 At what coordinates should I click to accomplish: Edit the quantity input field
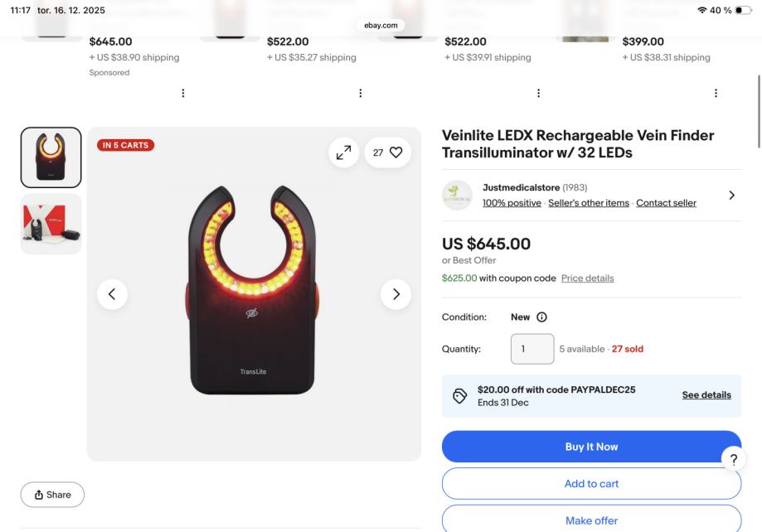pyautogui.click(x=531, y=349)
